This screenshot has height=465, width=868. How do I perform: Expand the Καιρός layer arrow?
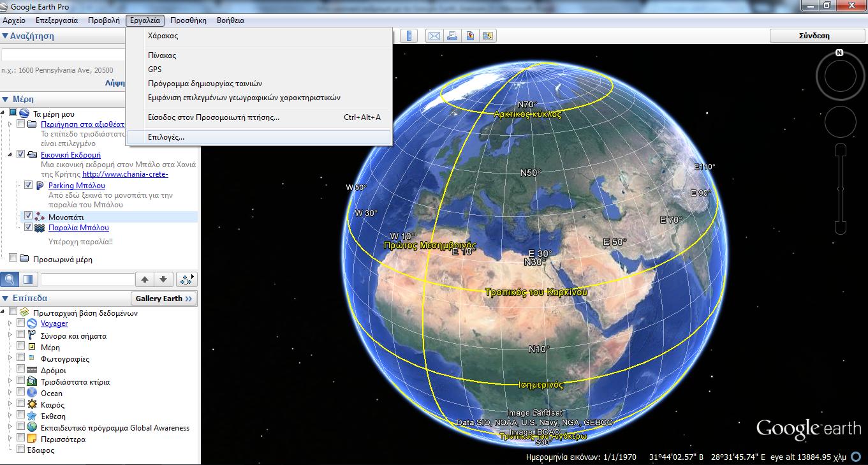(10, 404)
